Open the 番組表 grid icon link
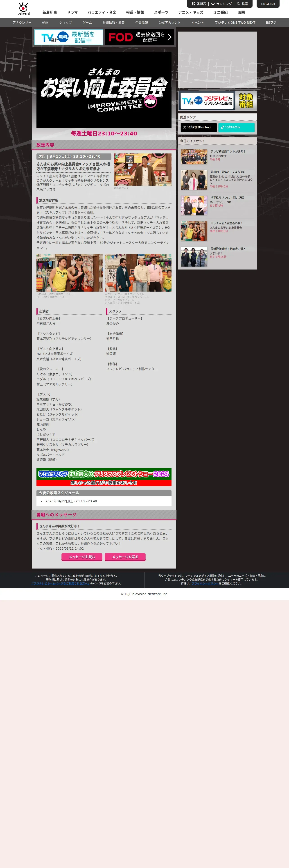 point(199,4)
